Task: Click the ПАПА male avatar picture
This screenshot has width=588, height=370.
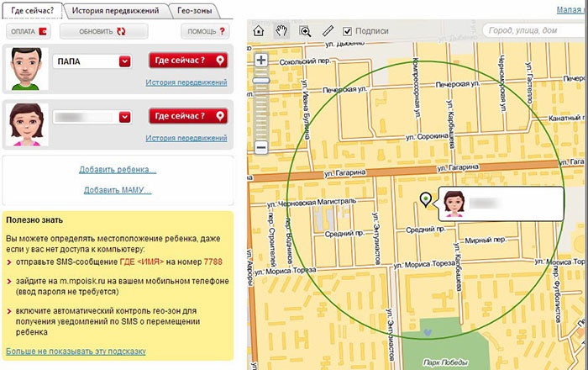Action: click(x=26, y=68)
